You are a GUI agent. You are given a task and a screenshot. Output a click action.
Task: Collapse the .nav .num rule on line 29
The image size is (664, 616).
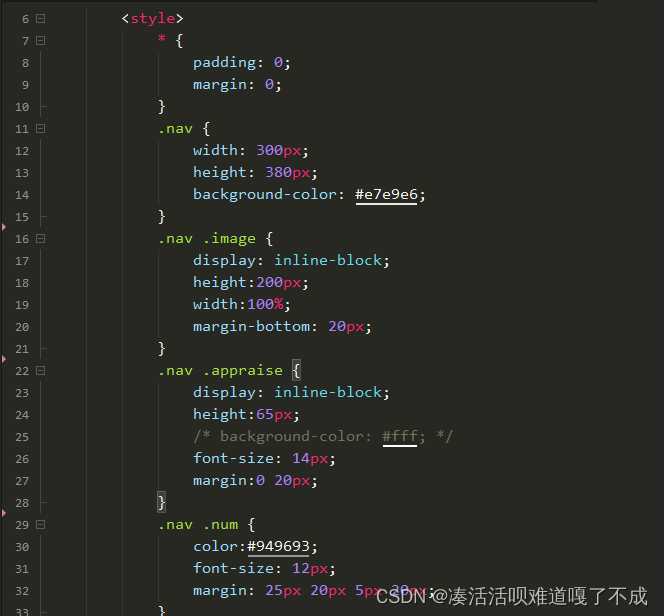coord(41,525)
